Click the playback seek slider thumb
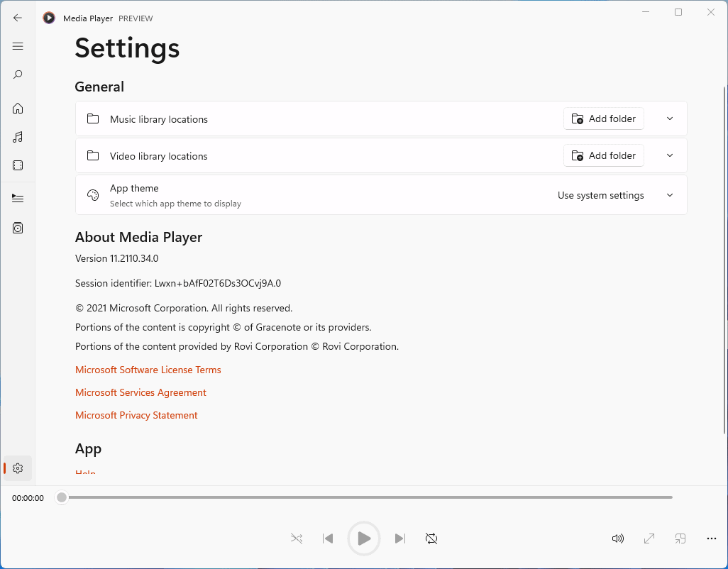The image size is (728, 569). click(61, 497)
